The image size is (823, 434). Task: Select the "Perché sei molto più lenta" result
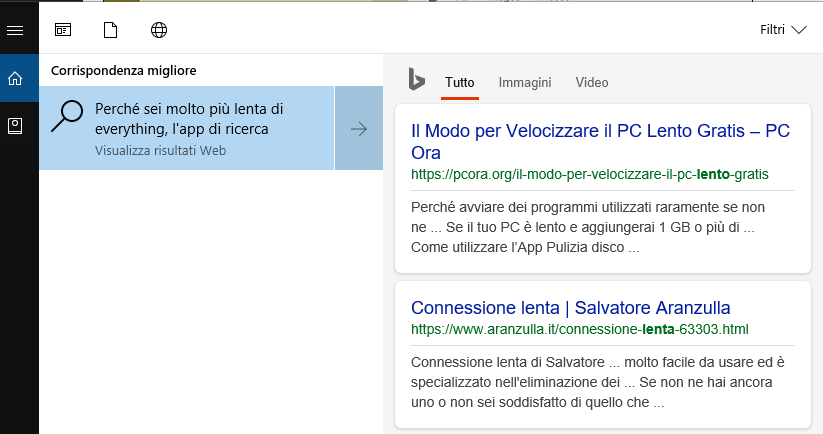[189, 119]
